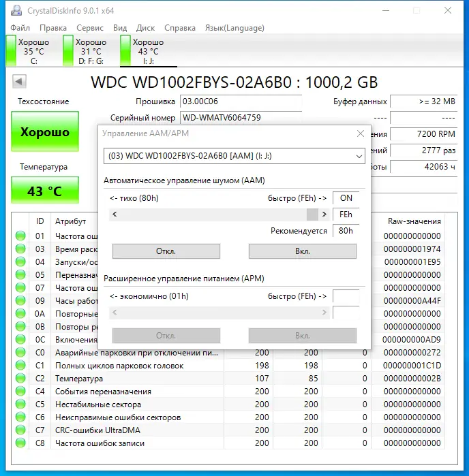Viewport: 469px width, 476px height.
Task: Click the firmware field 03.00C06
Action: pos(241,101)
